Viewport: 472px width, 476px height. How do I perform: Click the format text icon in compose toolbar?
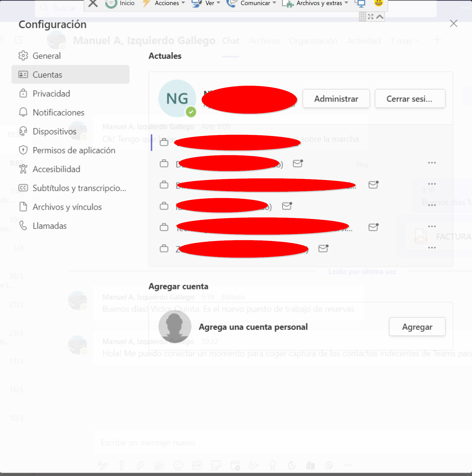point(103,465)
